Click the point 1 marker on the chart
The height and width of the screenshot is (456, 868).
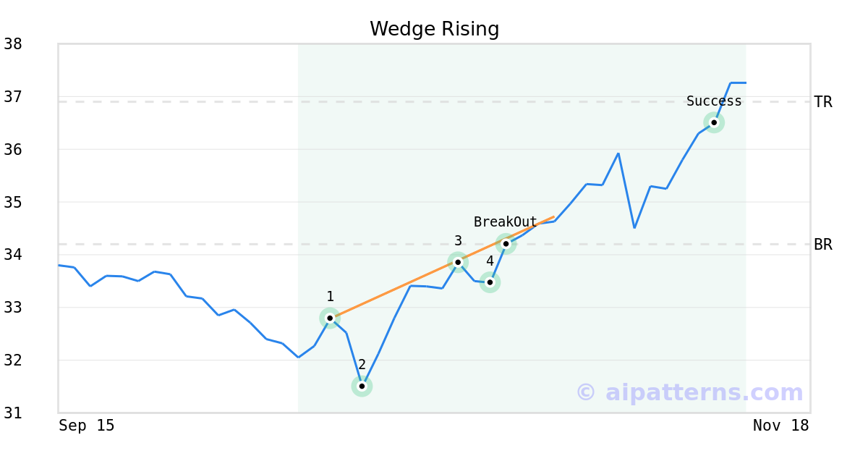(330, 318)
